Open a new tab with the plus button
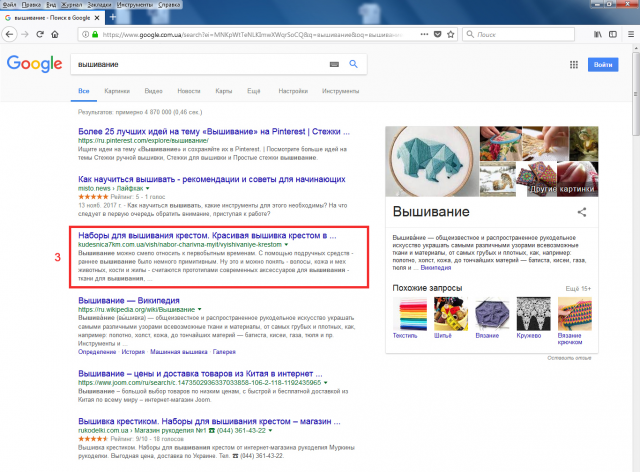640x472 pixels. coord(113,17)
